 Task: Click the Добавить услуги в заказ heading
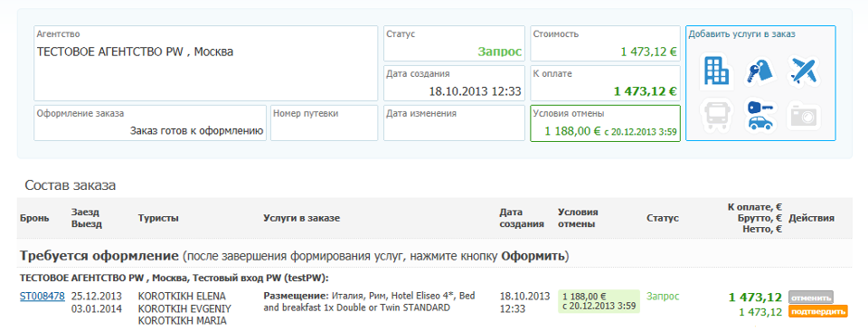(741, 33)
